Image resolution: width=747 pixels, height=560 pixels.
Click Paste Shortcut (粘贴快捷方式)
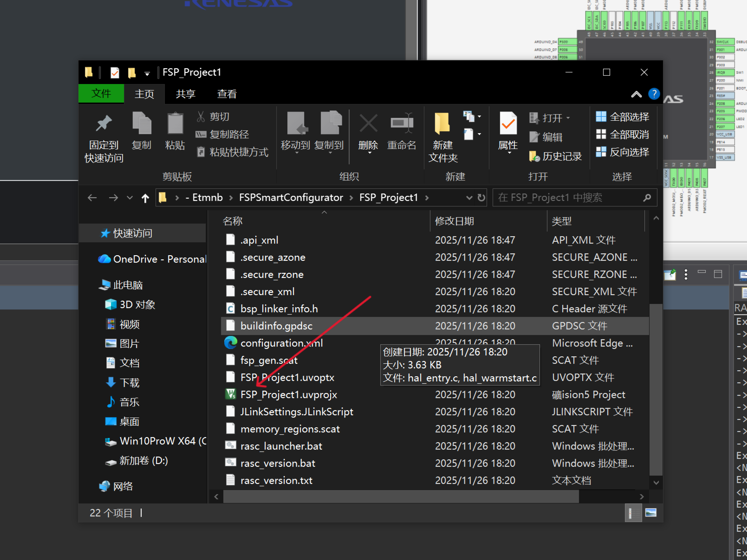pyautogui.click(x=232, y=152)
